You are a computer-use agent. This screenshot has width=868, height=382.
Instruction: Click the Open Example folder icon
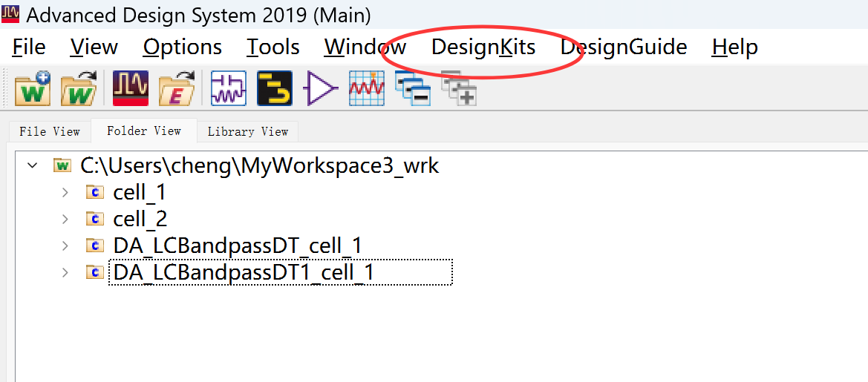pos(177,88)
